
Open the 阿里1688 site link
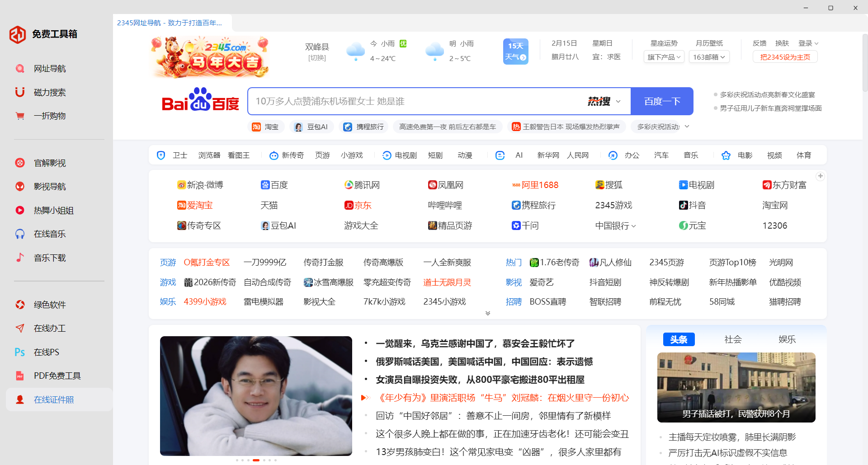pyautogui.click(x=535, y=185)
